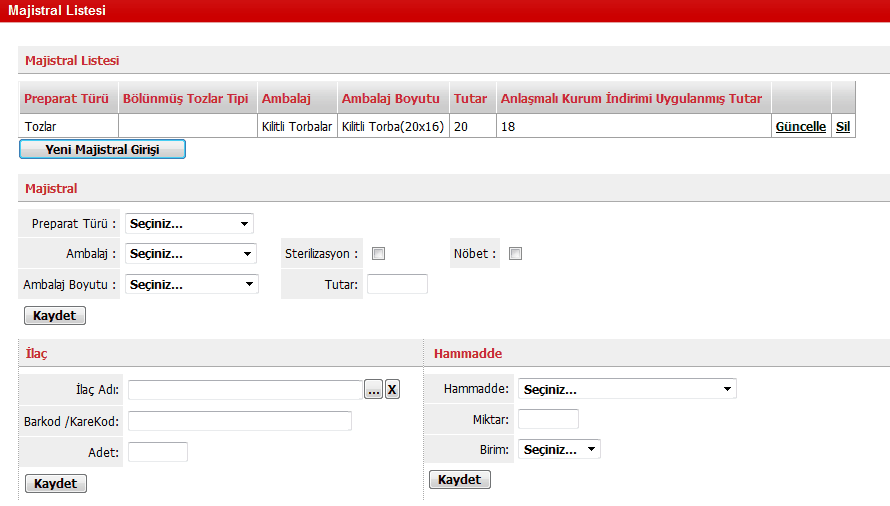
Task: Click the ellipsis browse button beside İlaç Adı
Action: pos(373,390)
